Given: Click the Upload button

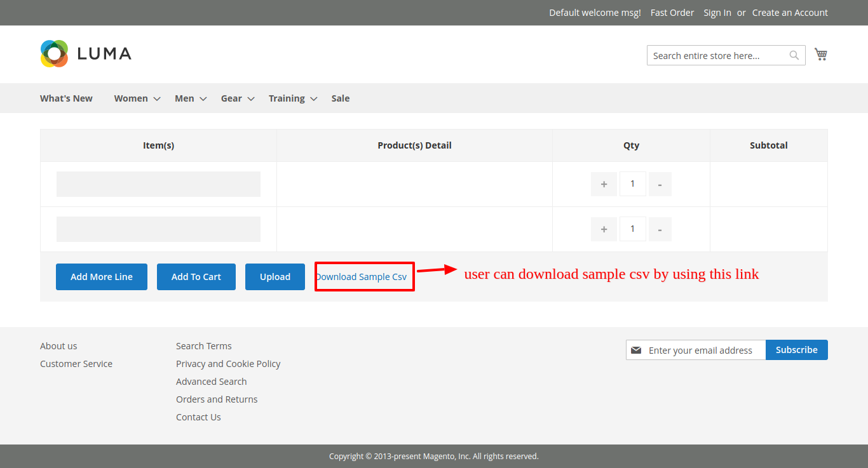Looking at the screenshot, I should pos(275,277).
